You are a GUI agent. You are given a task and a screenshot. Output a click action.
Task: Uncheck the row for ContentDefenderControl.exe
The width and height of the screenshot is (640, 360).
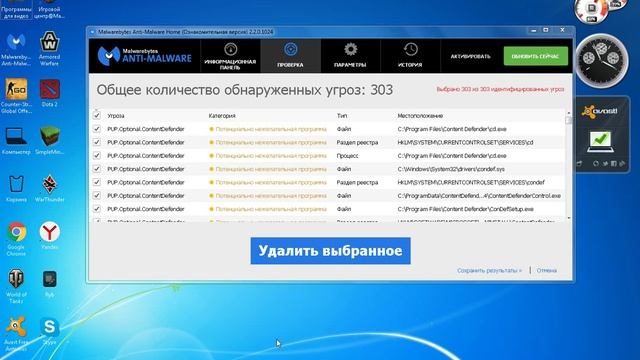point(97,196)
